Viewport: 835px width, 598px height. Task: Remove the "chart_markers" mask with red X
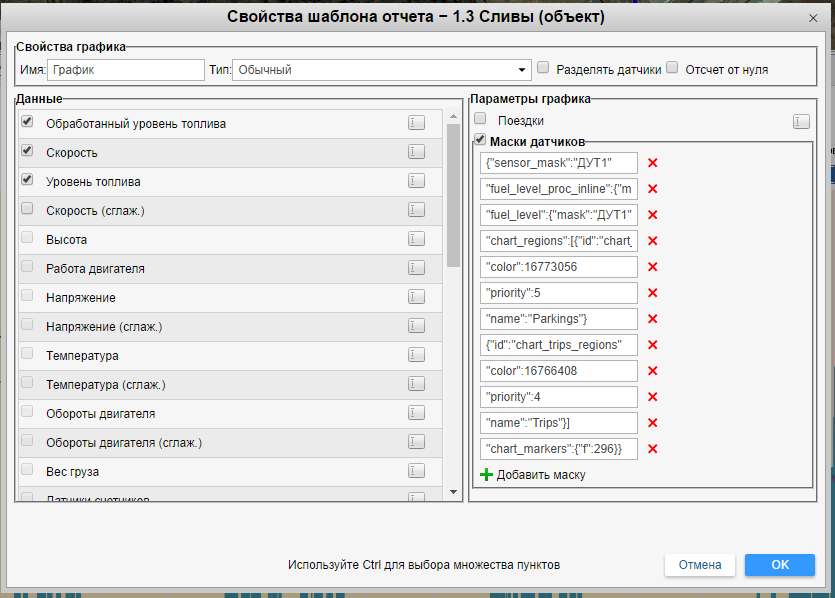coord(653,449)
